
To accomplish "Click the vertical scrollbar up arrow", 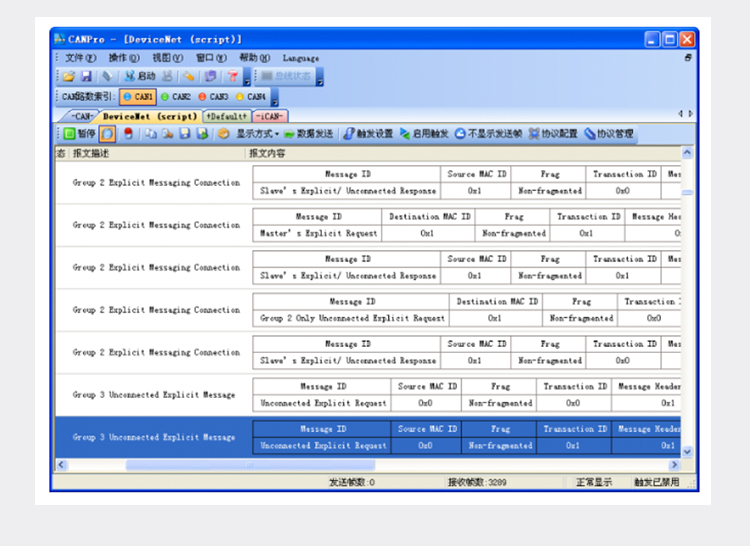I will coord(687,153).
